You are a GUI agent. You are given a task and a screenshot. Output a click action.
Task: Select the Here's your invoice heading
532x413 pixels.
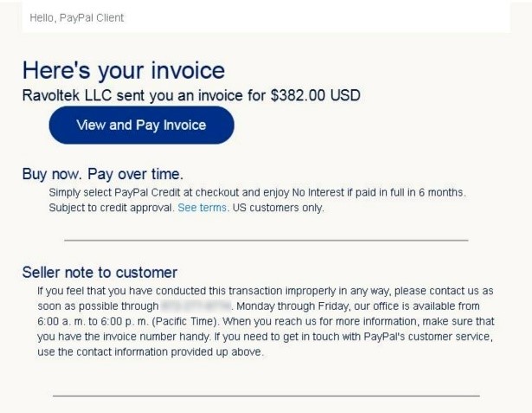tap(123, 70)
